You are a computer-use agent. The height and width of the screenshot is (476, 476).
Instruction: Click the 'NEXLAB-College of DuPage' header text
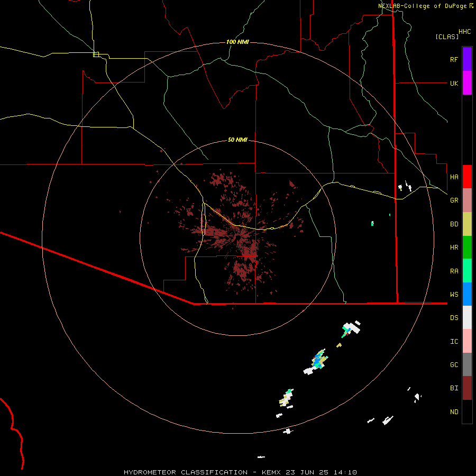pos(422,6)
